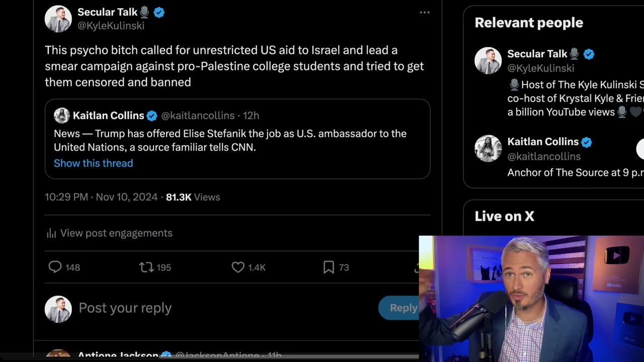
Task: Click the post engagements bar chart icon
Action: [x=51, y=233]
